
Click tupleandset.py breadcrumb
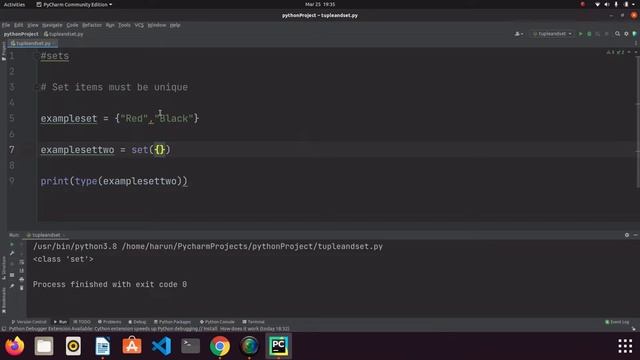64,34
